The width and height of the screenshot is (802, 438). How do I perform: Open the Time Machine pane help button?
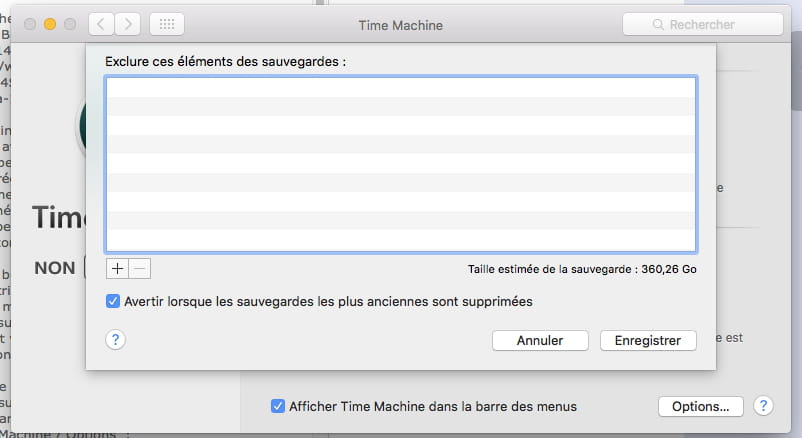[763, 406]
